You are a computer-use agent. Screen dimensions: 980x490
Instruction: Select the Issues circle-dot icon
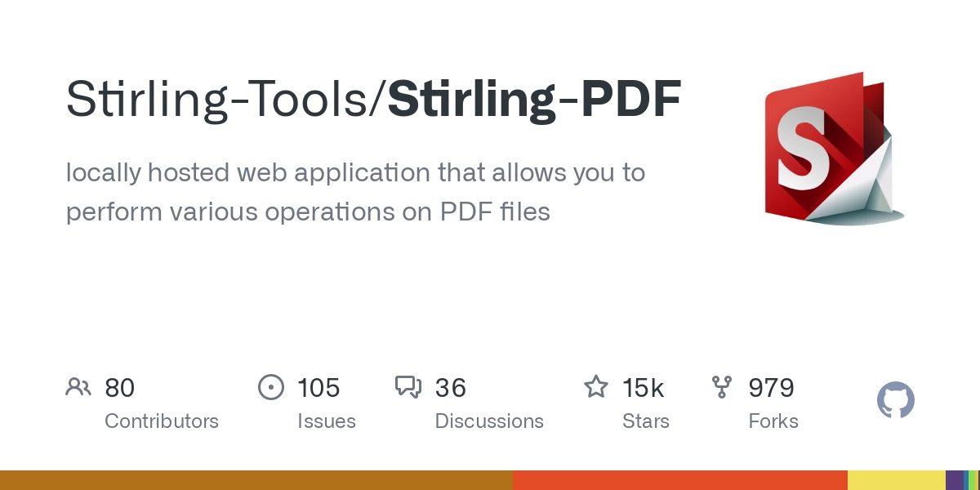pyautogui.click(x=271, y=387)
